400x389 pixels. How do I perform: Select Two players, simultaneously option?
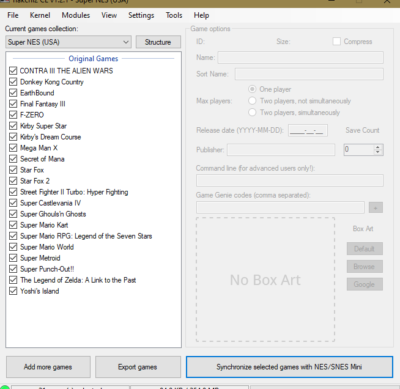[x=252, y=112]
